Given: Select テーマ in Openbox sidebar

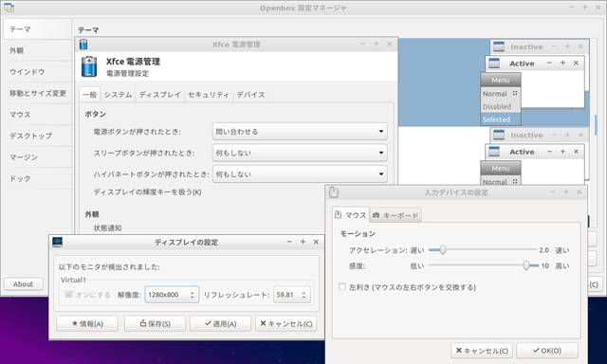Looking at the screenshot, I should point(37,29).
